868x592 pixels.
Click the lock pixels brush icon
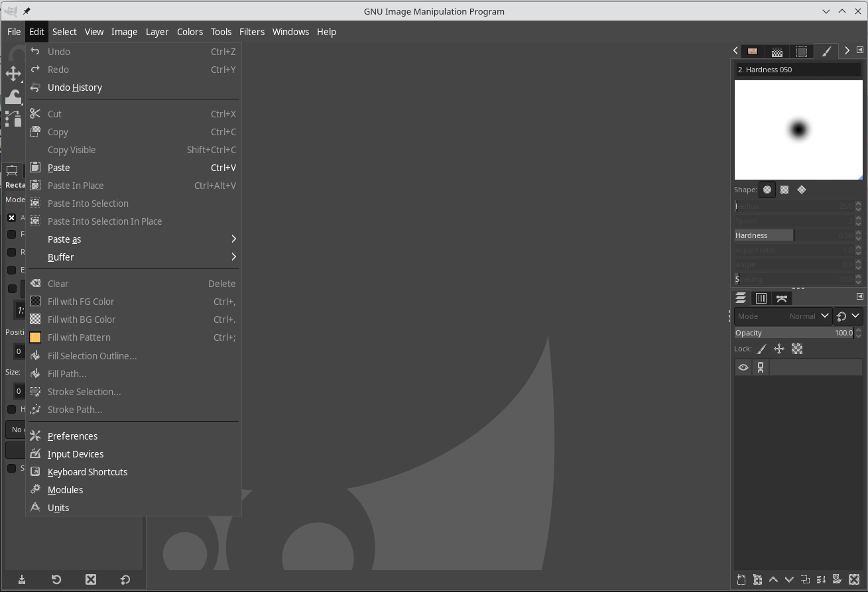762,349
